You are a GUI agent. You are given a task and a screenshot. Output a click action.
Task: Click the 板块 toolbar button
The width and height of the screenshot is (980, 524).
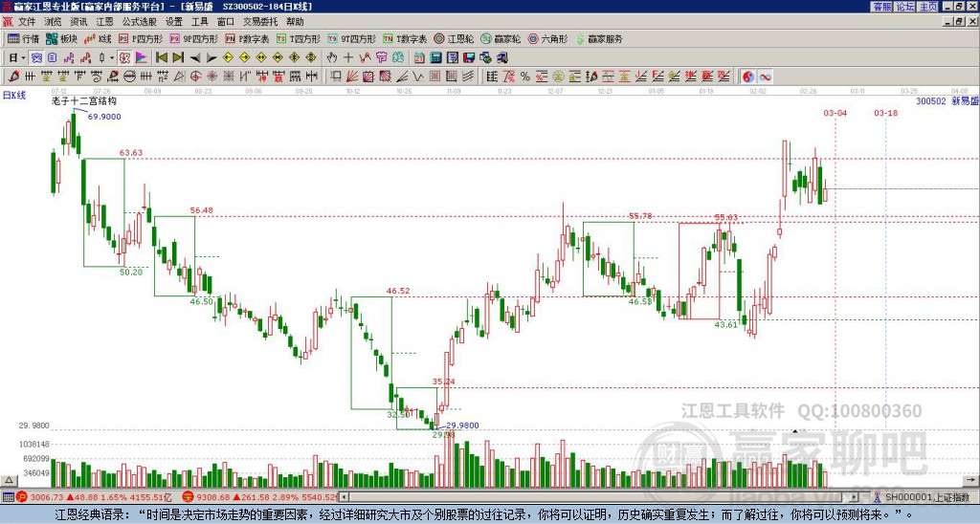coord(62,38)
